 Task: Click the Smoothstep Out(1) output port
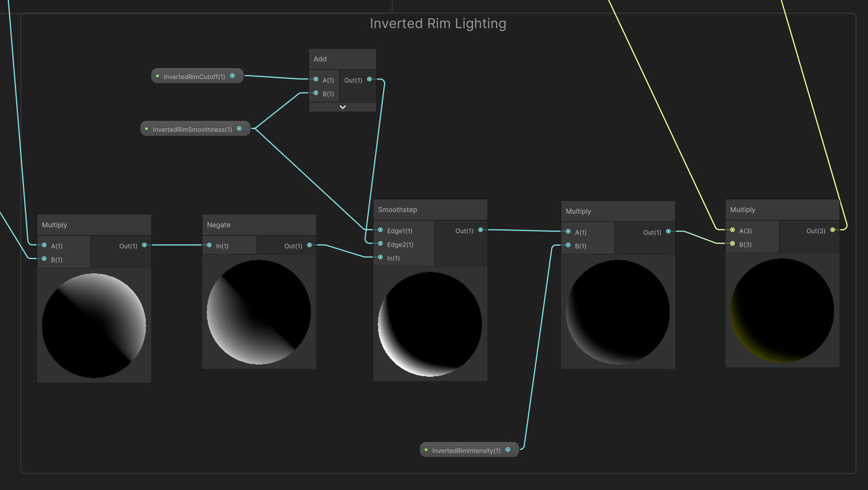tap(480, 230)
